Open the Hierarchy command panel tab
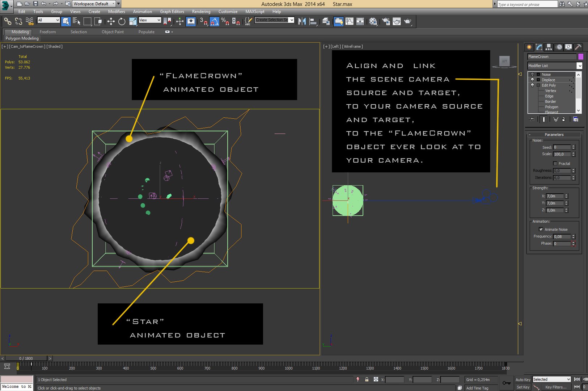Screen dimensions: 588x391 pyautogui.click(x=549, y=47)
